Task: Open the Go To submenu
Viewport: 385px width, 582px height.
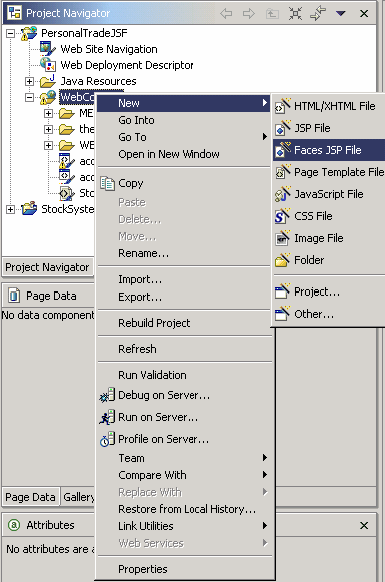Action: (x=183, y=137)
